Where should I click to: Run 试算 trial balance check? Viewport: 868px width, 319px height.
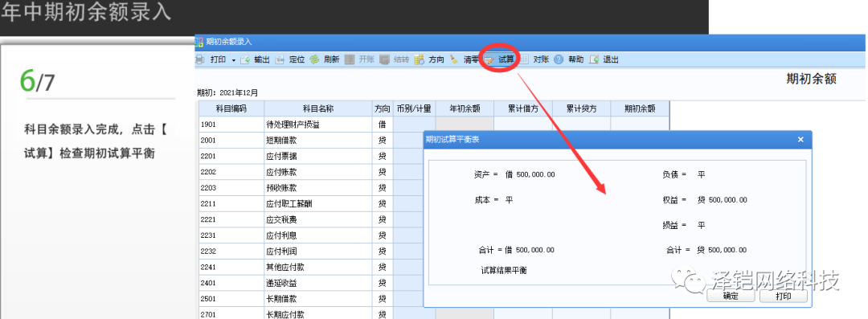click(x=499, y=59)
